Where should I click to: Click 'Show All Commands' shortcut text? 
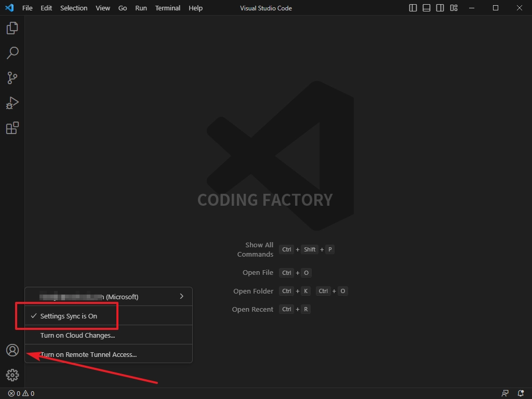pyautogui.click(x=255, y=249)
